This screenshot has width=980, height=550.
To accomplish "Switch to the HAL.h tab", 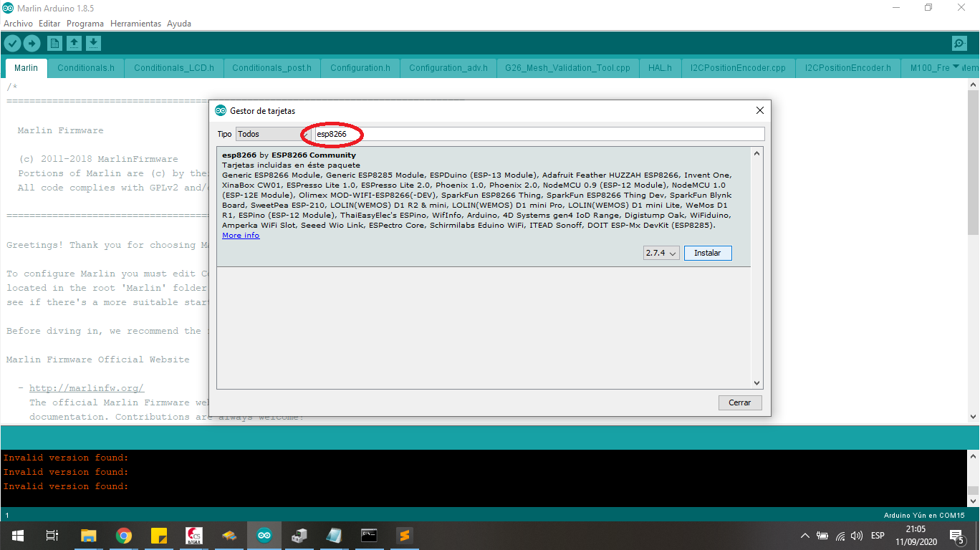I will pyautogui.click(x=660, y=68).
